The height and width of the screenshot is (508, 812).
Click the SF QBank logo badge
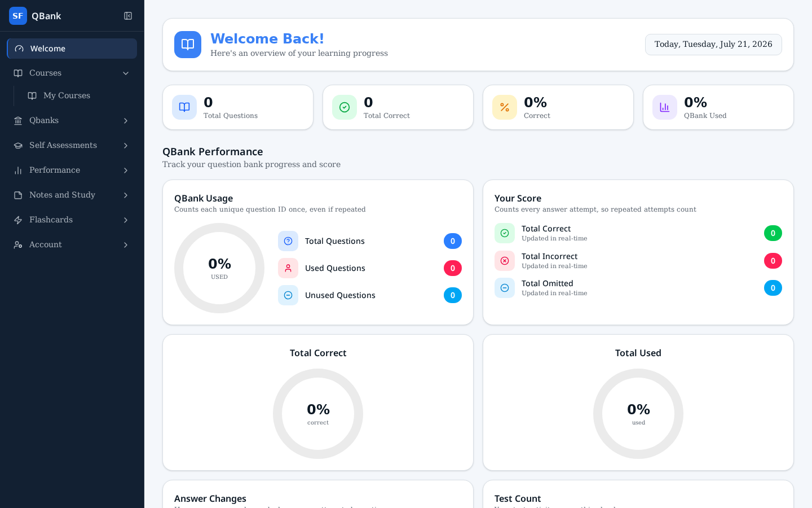pos(18,16)
